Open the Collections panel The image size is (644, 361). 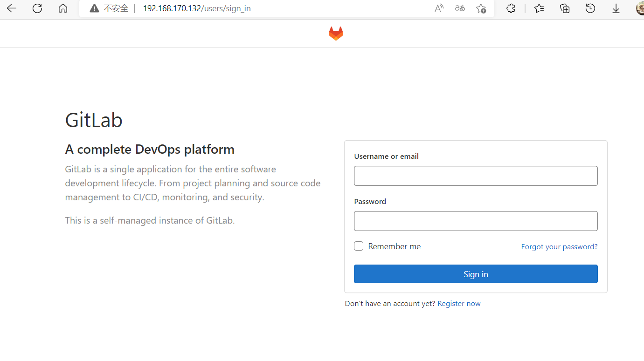tap(565, 8)
